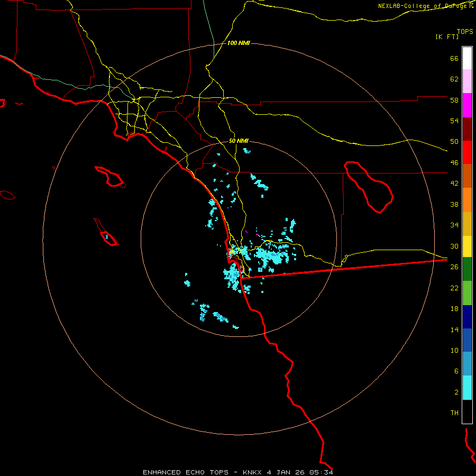Click the 50 NMI range ring label
Screen dimensions: 476x476
click(x=239, y=141)
